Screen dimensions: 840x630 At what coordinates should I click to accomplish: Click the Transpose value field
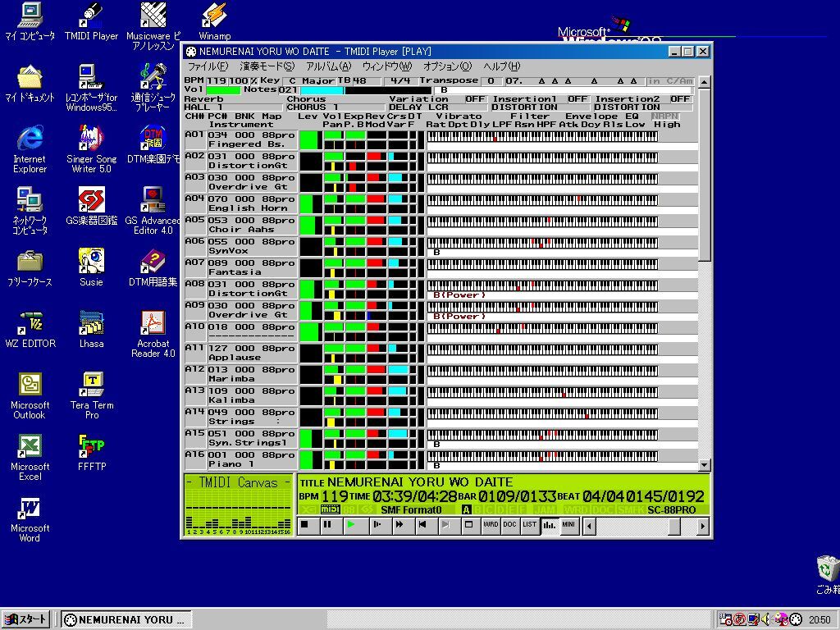point(491,81)
